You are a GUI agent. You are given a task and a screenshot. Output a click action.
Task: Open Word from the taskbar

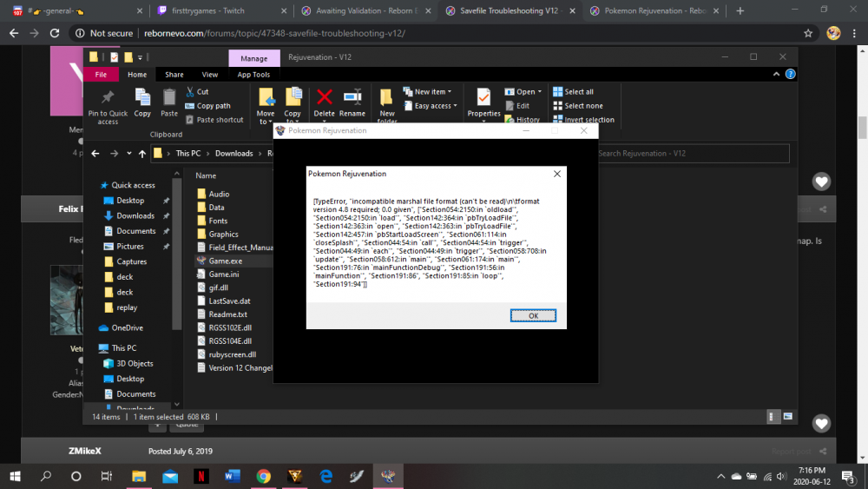point(233,476)
